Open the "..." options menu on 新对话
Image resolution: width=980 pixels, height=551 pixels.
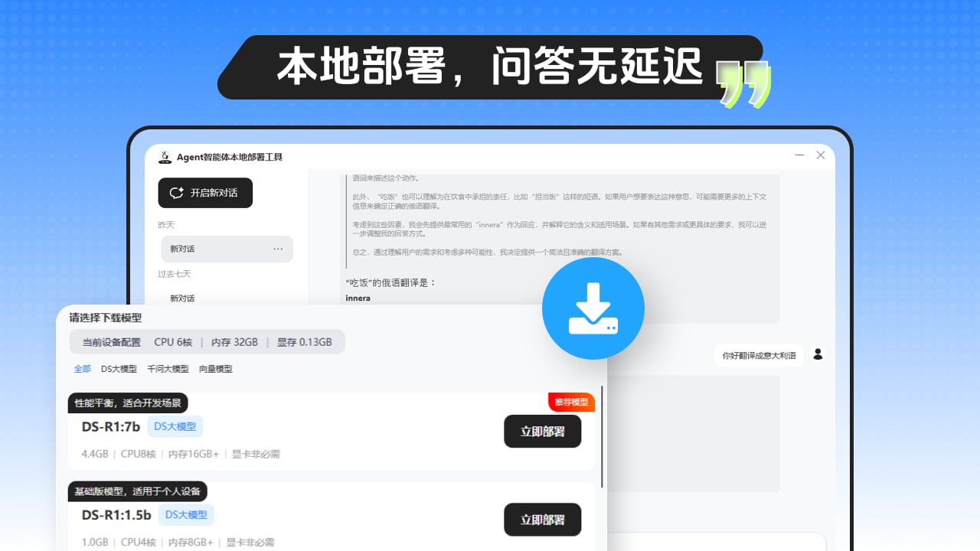click(279, 249)
